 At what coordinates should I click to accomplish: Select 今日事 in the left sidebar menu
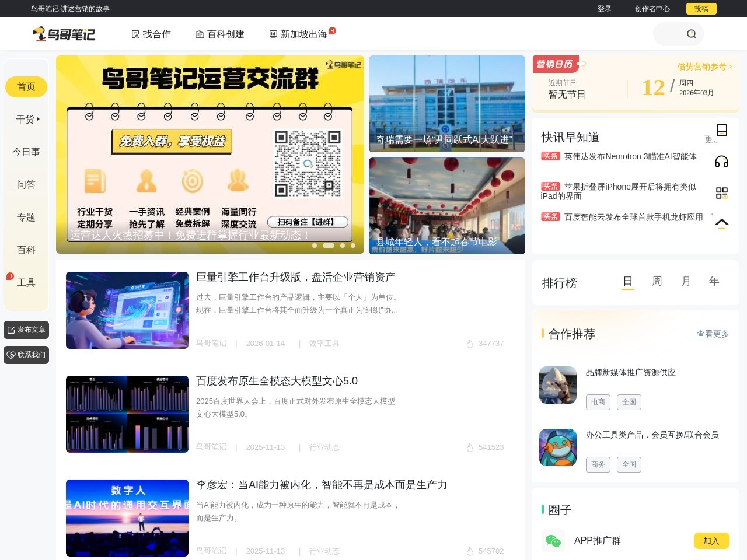coord(26,152)
